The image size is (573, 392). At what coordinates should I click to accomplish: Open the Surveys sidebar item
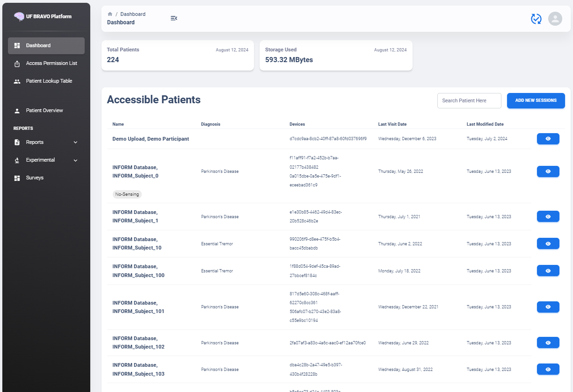point(35,178)
